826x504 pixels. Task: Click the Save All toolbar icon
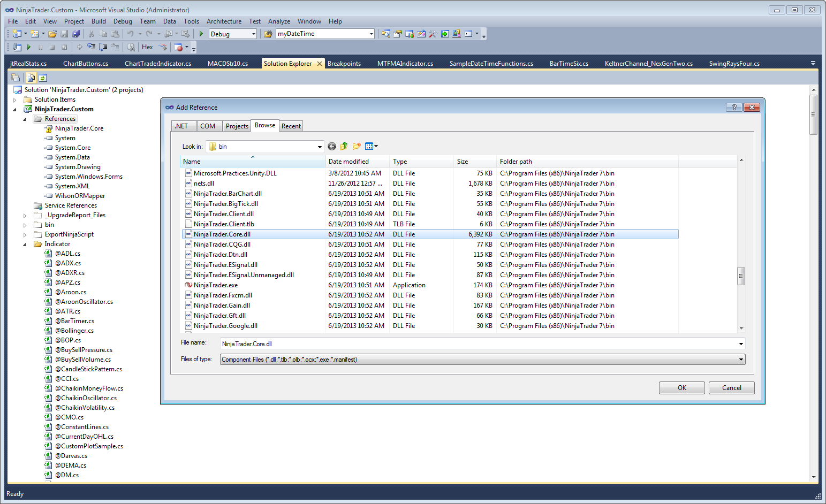(x=76, y=34)
